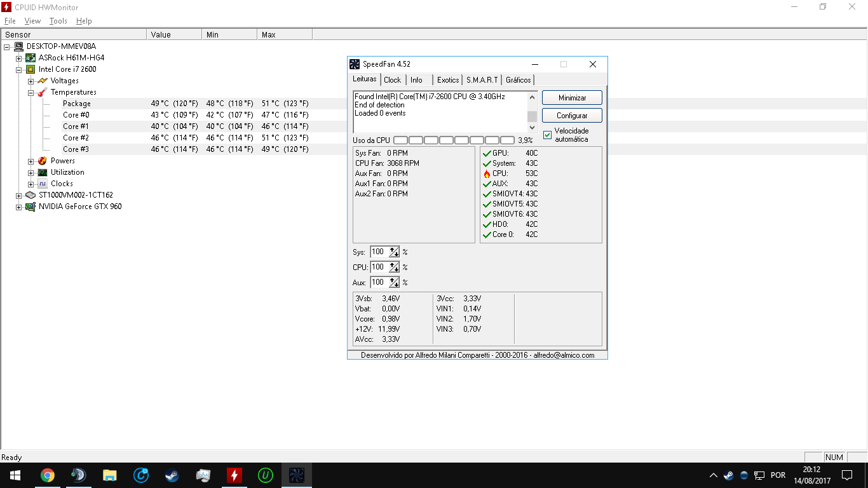This screenshot has width=868, height=488.
Task: Expand the Utilization node
Action: (x=31, y=173)
